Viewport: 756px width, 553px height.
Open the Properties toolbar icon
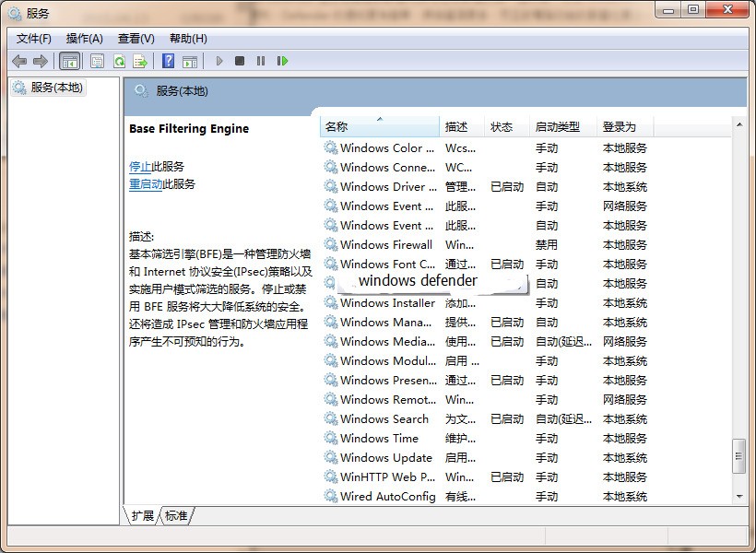click(97, 61)
